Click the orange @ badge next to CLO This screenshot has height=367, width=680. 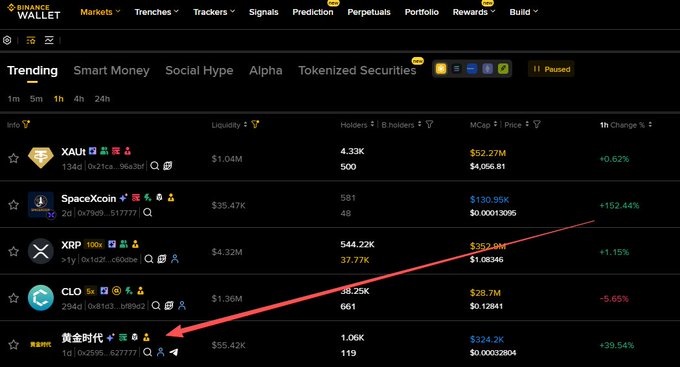point(116,291)
